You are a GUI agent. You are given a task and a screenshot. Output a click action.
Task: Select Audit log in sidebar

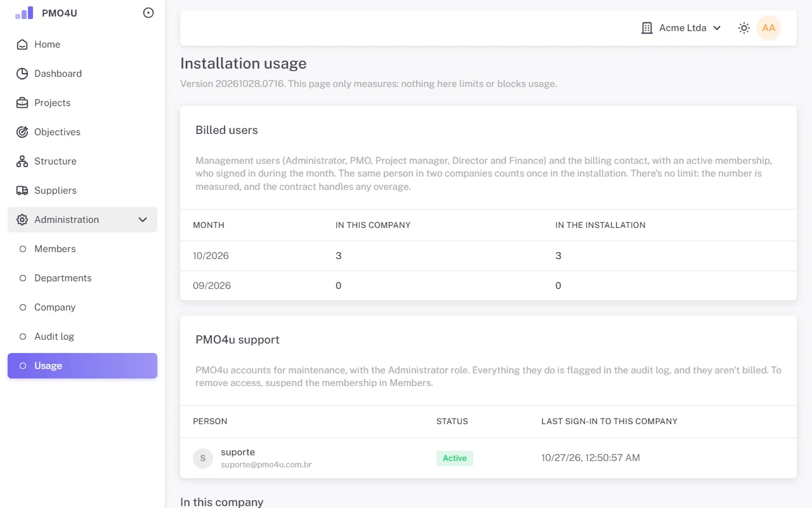(82, 337)
